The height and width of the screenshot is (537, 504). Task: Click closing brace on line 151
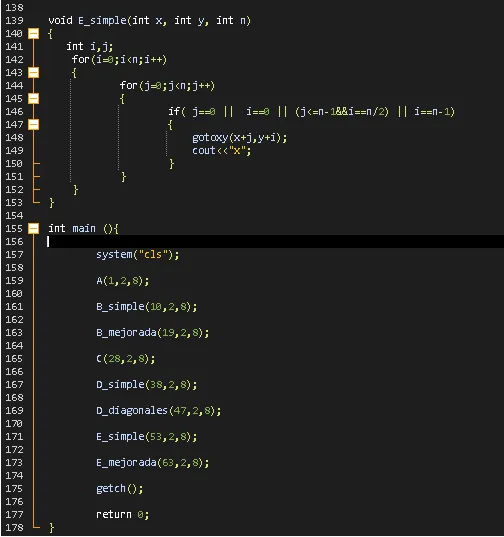(123, 177)
